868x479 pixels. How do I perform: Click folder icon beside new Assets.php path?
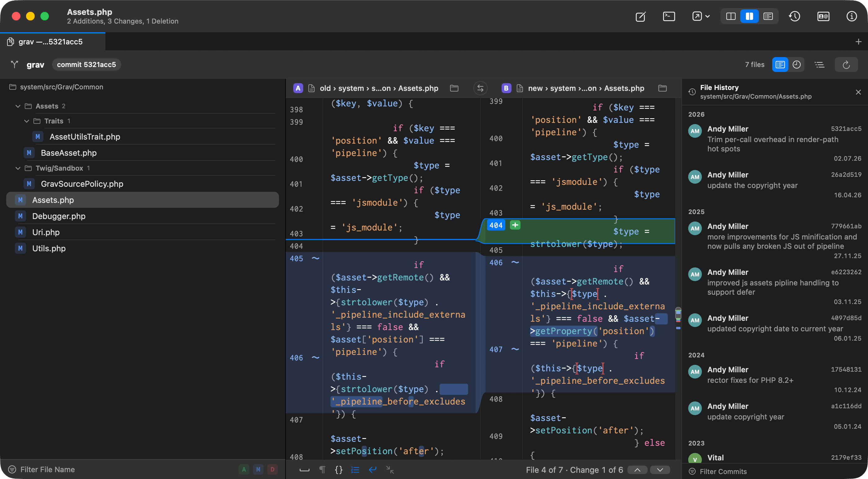click(x=662, y=88)
